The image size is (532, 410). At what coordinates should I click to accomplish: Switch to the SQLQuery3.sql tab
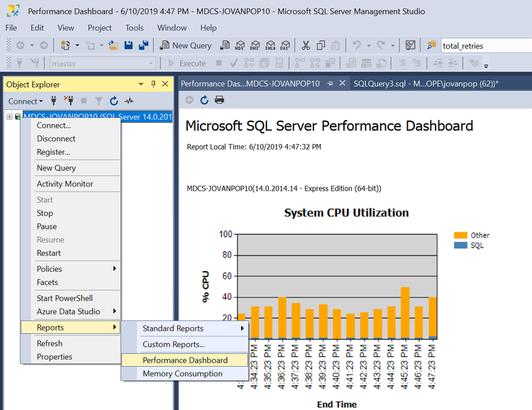coord(426,84)
